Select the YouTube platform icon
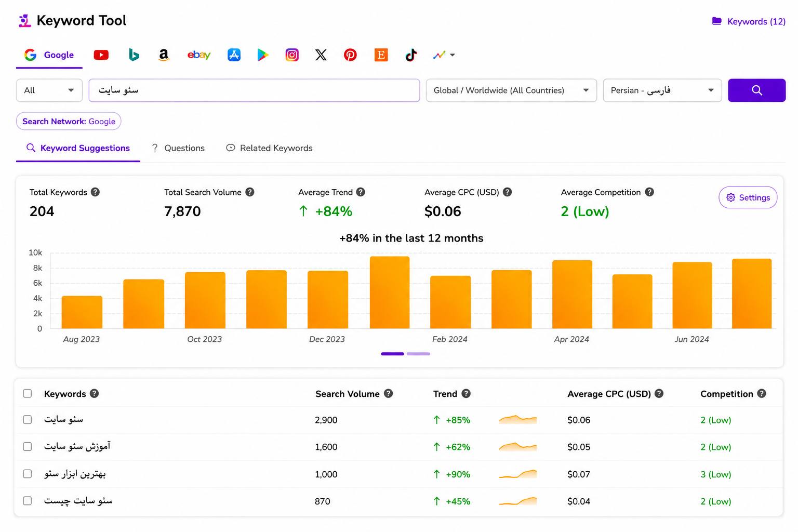The width and height of the screenshot is (798, 532). tap(101, 55)
